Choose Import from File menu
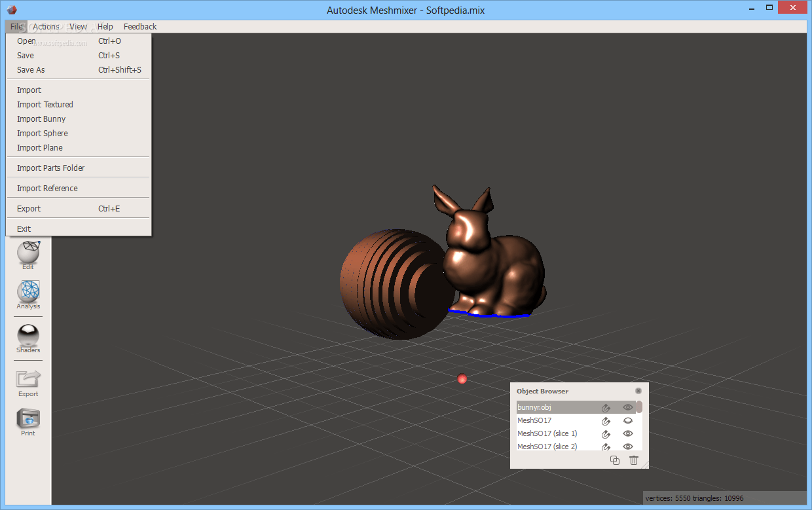This screenshot has width=812, height=510. pyautogui.click(x=79, y=90)
